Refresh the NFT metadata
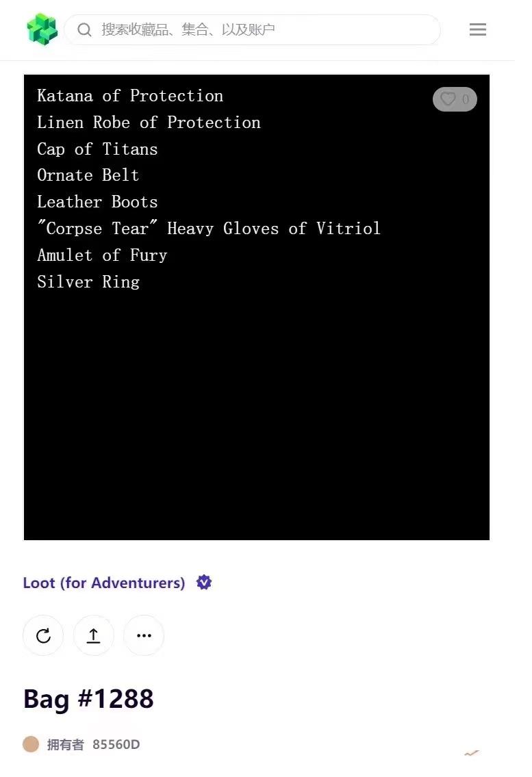 coord(43,635)
